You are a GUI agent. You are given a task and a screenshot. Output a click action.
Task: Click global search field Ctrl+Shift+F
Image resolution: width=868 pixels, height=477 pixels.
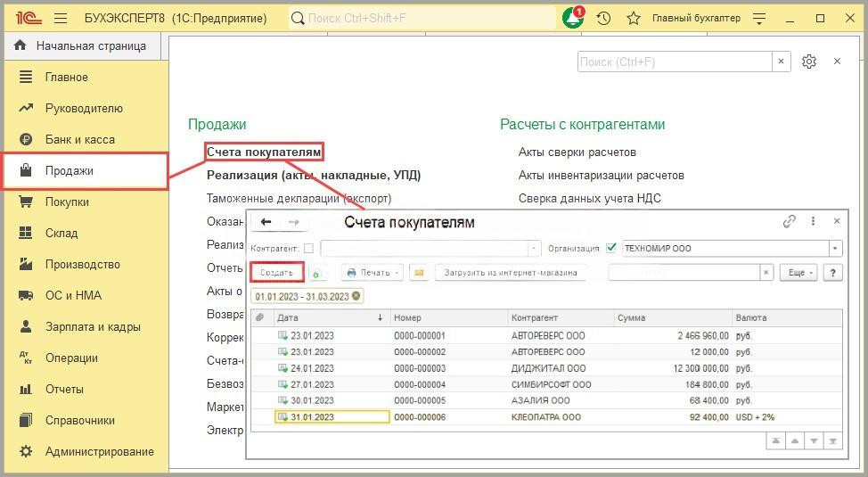click(422, 19)
